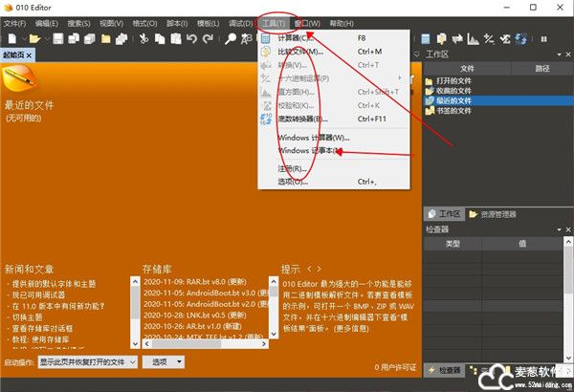
Task: Select 底数转换器(B) in Tools menu
Action: pyautogui.click(x=334, y=119)
